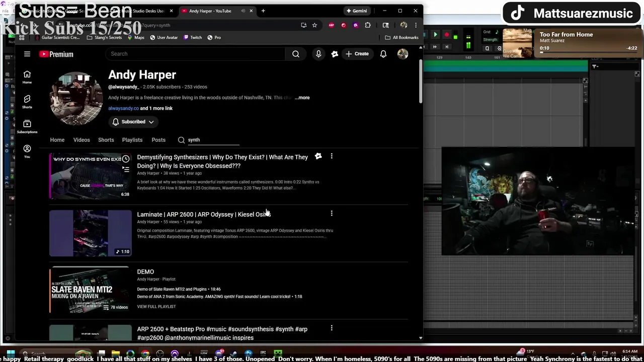The height and width of the screenshot is (362, 644).
Task: Click the Maps bookmark
Action: click(136, 37)
